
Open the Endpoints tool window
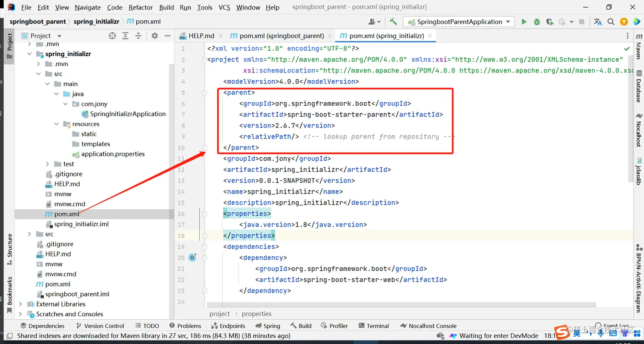pyautogui.click(x=229, y=326)
